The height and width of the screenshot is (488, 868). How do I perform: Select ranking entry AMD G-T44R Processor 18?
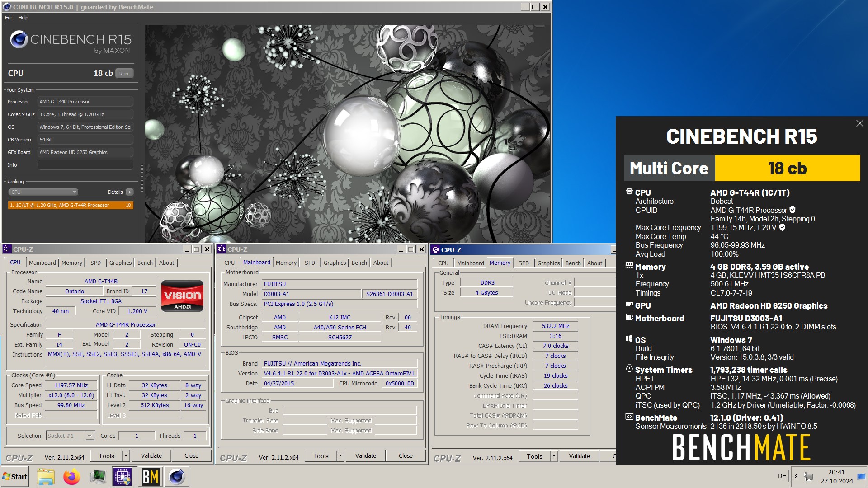[x=71, y=205]
